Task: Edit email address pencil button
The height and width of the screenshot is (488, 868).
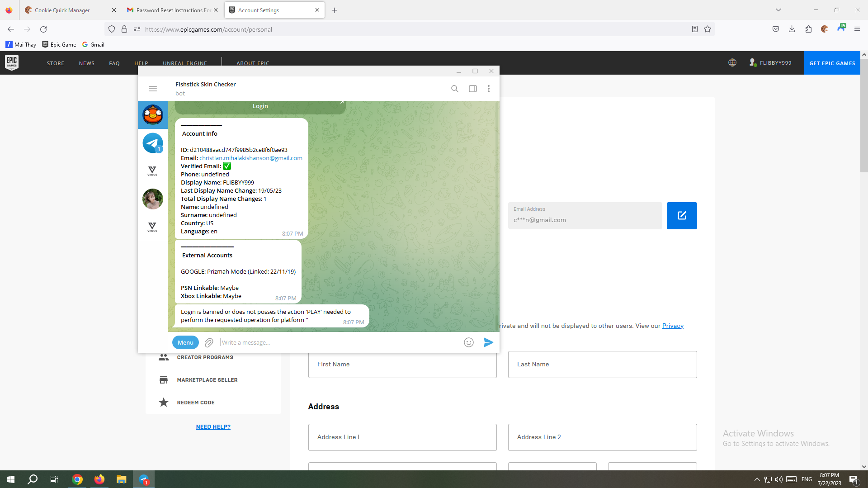Action: [682, 216]
